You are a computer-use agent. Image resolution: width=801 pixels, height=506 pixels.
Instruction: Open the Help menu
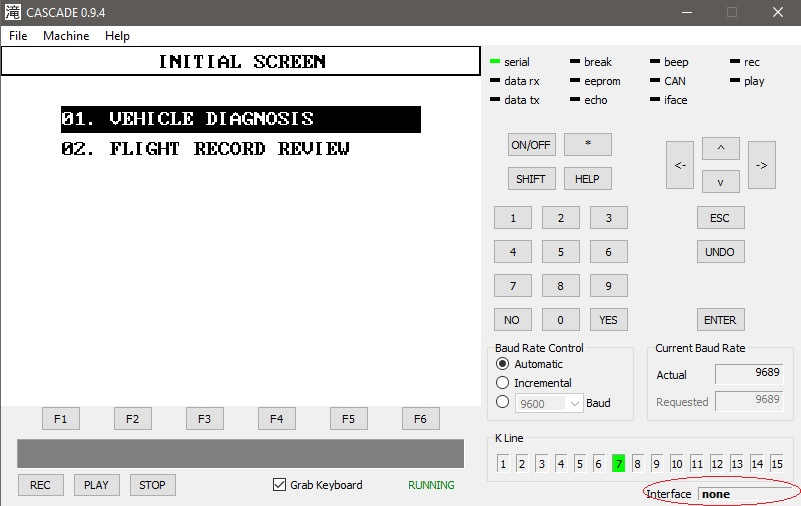click(117, 36)
